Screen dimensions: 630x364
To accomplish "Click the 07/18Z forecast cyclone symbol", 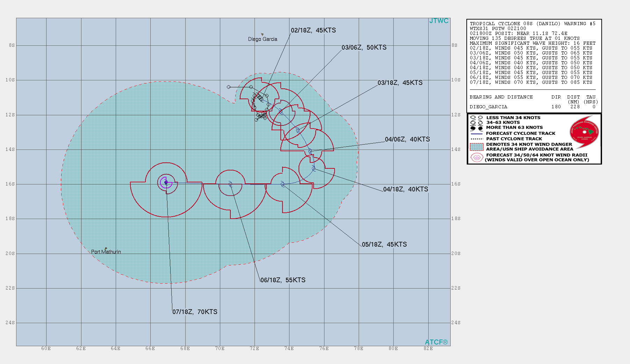I will pos(166,182).
